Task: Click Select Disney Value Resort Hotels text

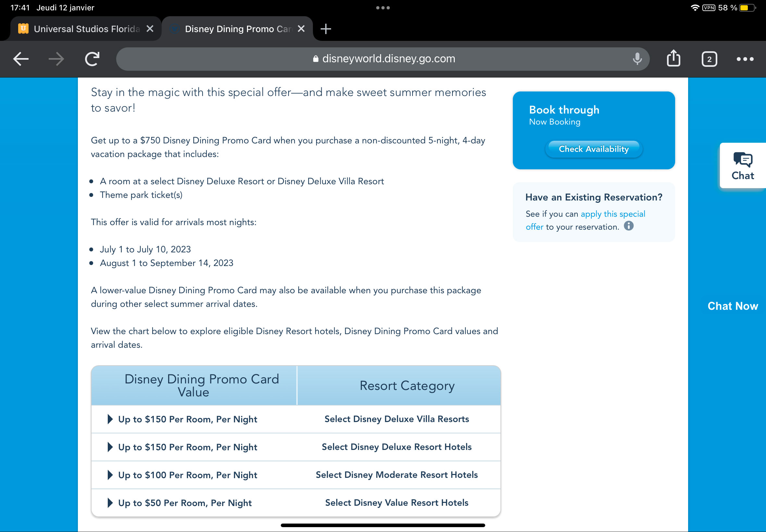Action: point(397,503)
